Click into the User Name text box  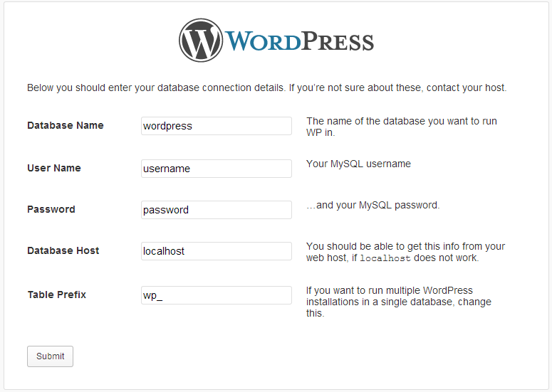click(217, 169)
